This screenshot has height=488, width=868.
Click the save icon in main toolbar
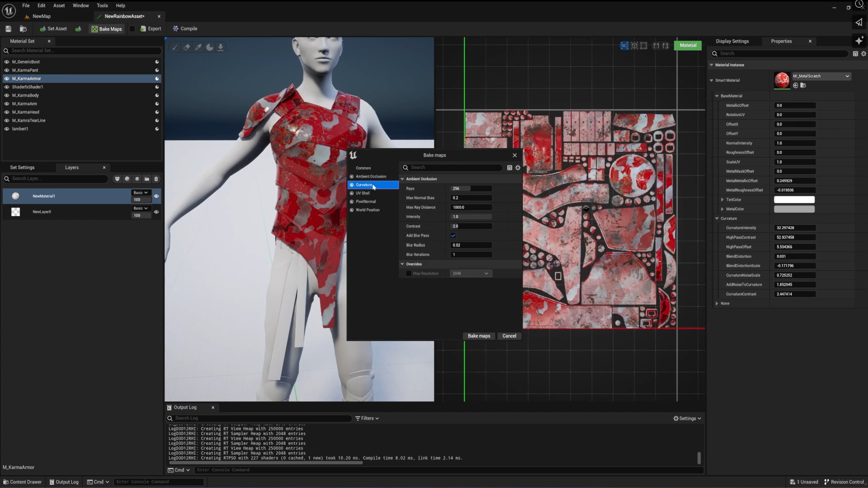pos(8,28)
